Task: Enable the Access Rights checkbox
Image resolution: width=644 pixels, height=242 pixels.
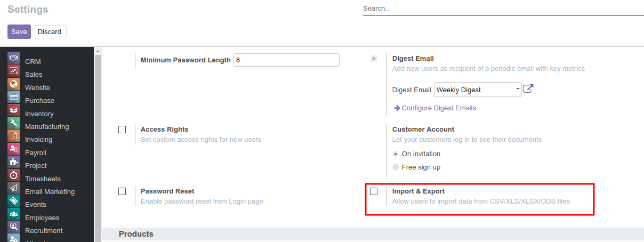Action: (x=122, y=130)
